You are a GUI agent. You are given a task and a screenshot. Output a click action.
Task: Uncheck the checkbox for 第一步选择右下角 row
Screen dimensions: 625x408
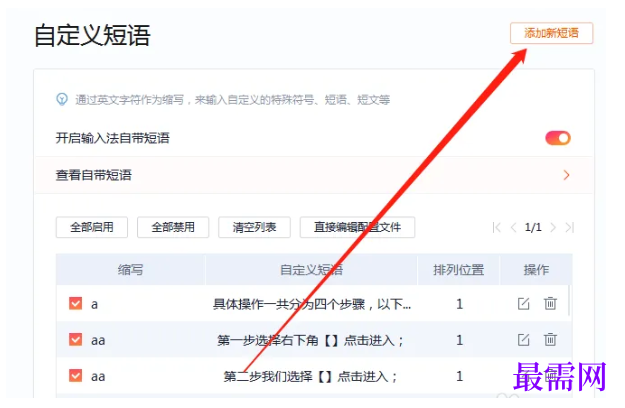(x=75, y=339)
